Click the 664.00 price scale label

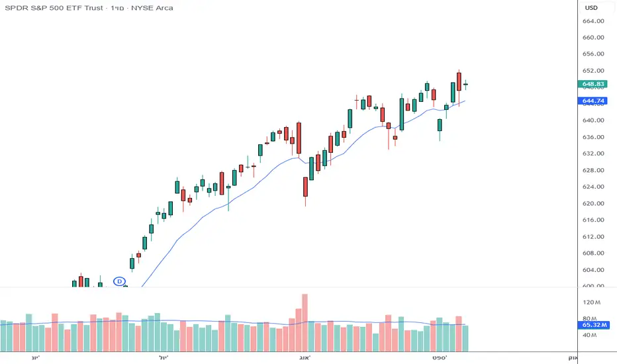[594, 21]
